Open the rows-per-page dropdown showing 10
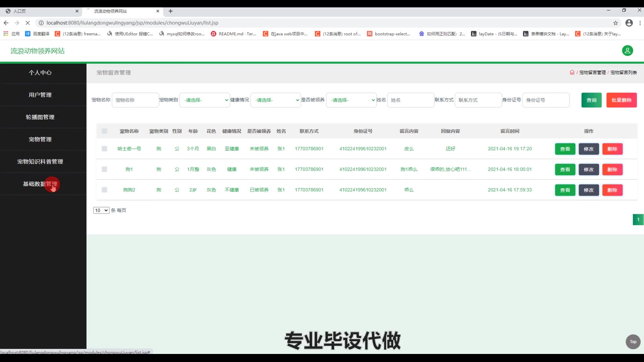Screen dimensions: 644x362 pyautogui.click(x=101, y=210)
